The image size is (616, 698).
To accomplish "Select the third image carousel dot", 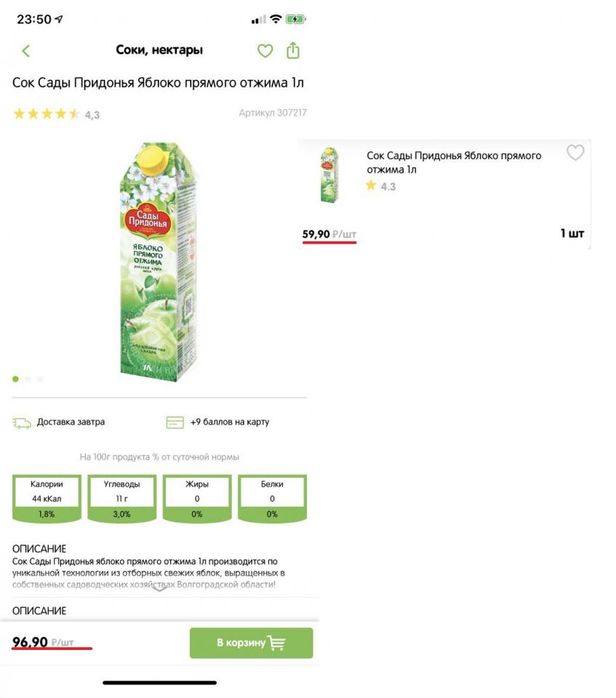I will pos(40,379).
